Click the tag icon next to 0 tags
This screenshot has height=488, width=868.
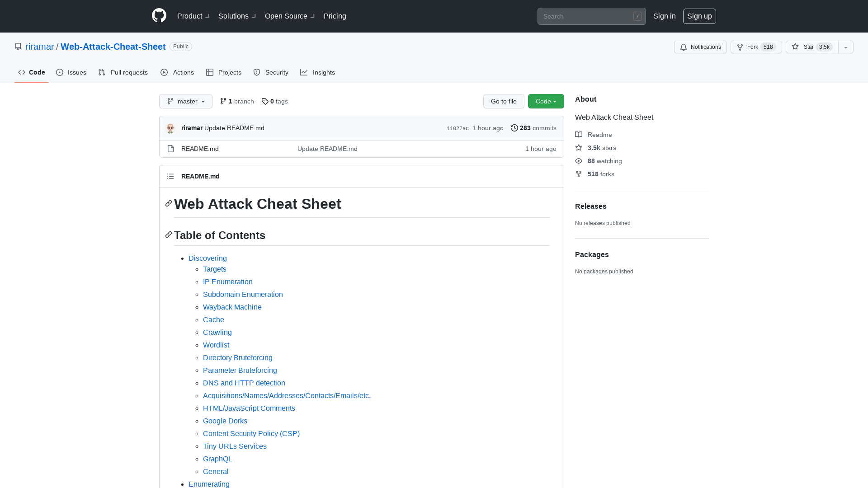click(x=265, y=101)
